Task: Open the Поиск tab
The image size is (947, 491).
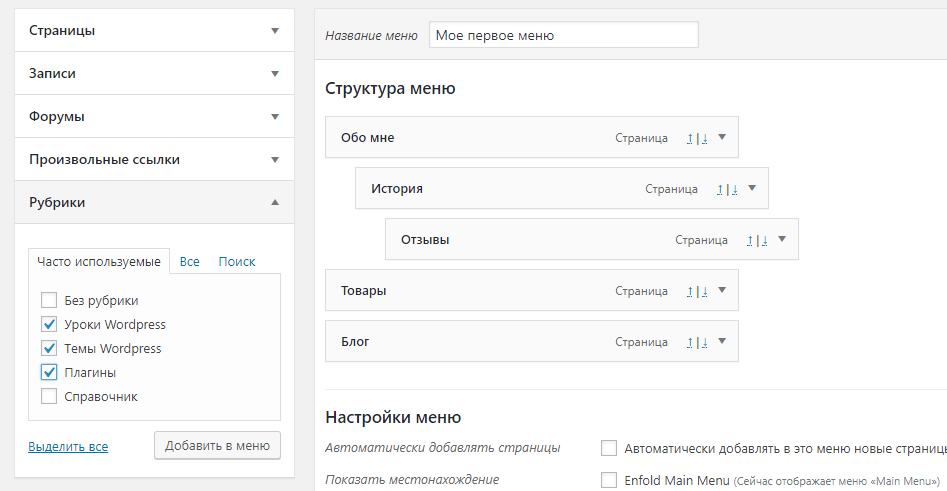Action: [237, 262]
